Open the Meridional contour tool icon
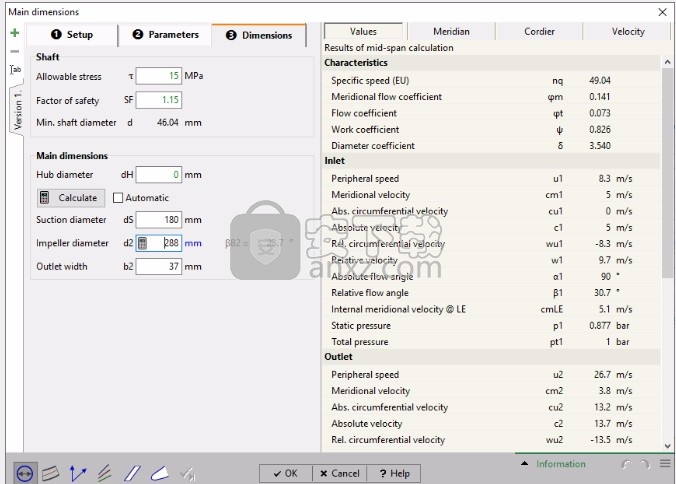This screenshot has width=676, height=484. (x=51, y=473)
